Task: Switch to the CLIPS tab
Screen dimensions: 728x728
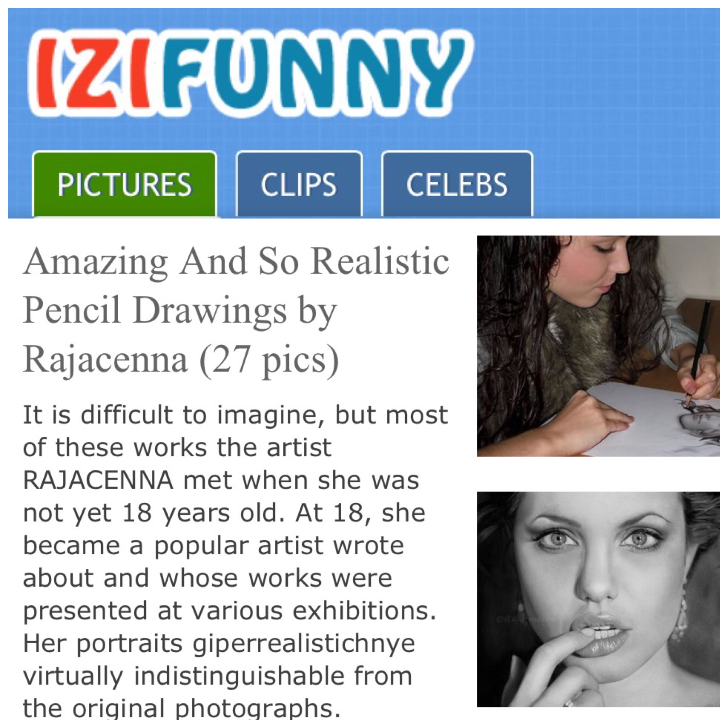Action: (299, 185)
